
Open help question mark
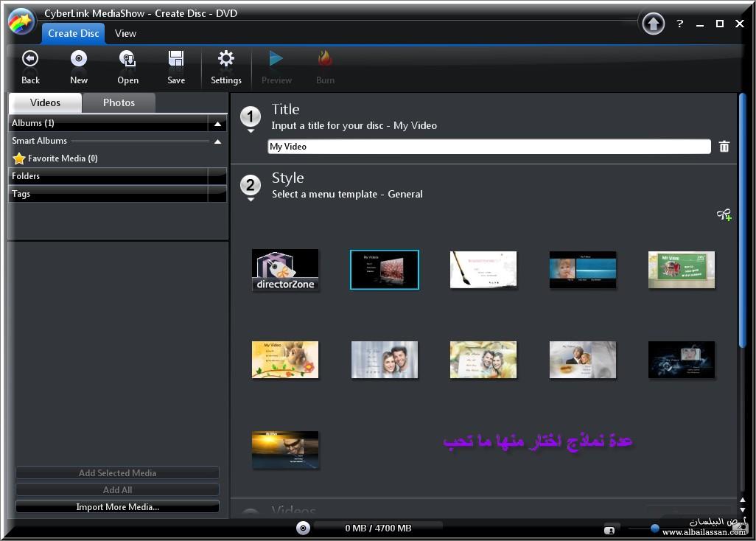680,23
